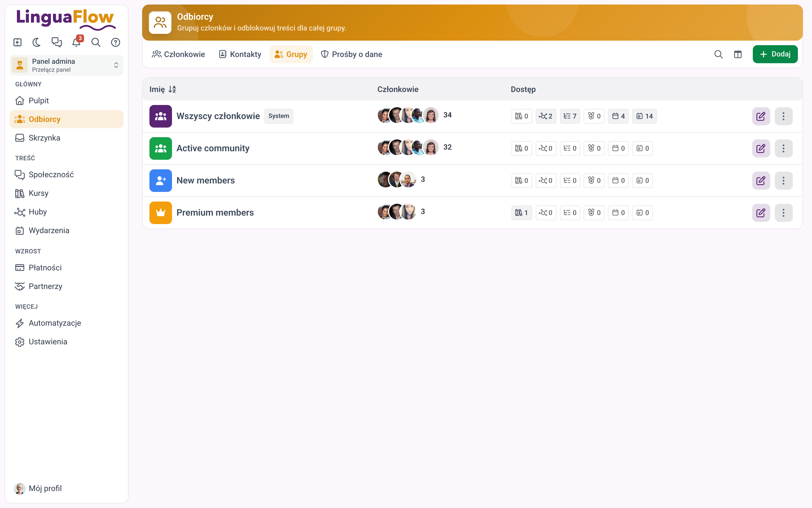This screenshot has height=508, width=812.
Task: Click Wszyscy członkowie access badge showing 7
Action: (x=570, y=116)
